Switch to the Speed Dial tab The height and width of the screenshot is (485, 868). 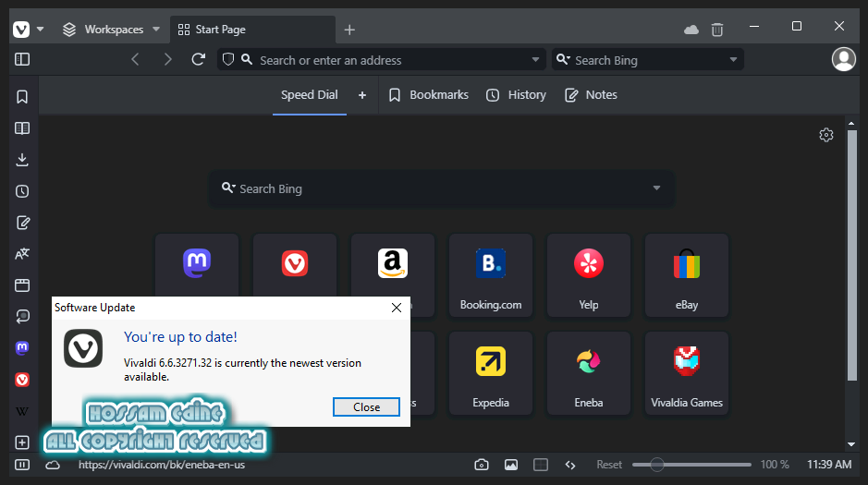(310, 95)
